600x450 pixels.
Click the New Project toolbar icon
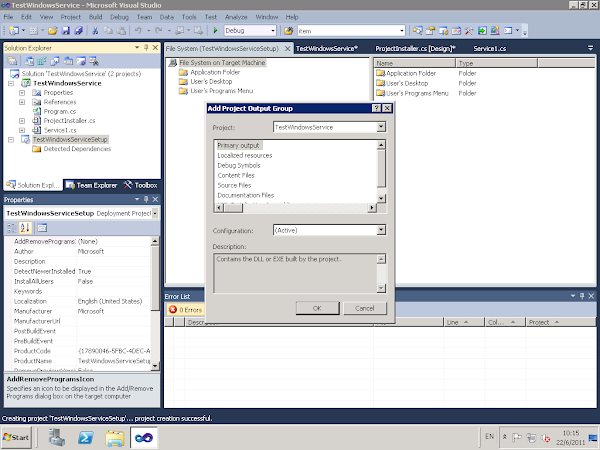tap(14, 31)
